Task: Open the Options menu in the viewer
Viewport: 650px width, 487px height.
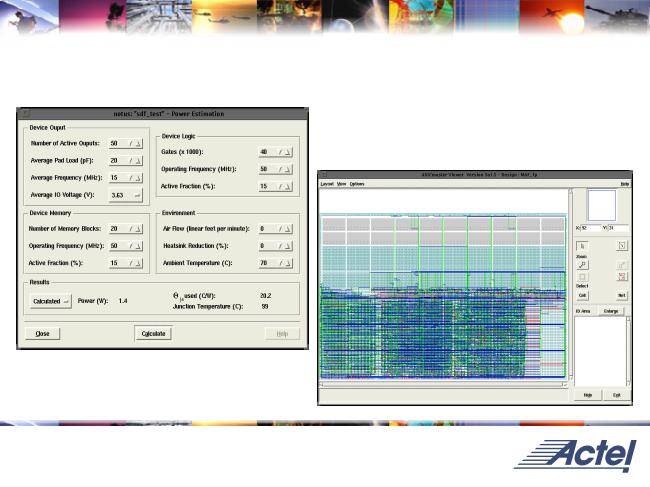Action: click(x=357, y=185)
